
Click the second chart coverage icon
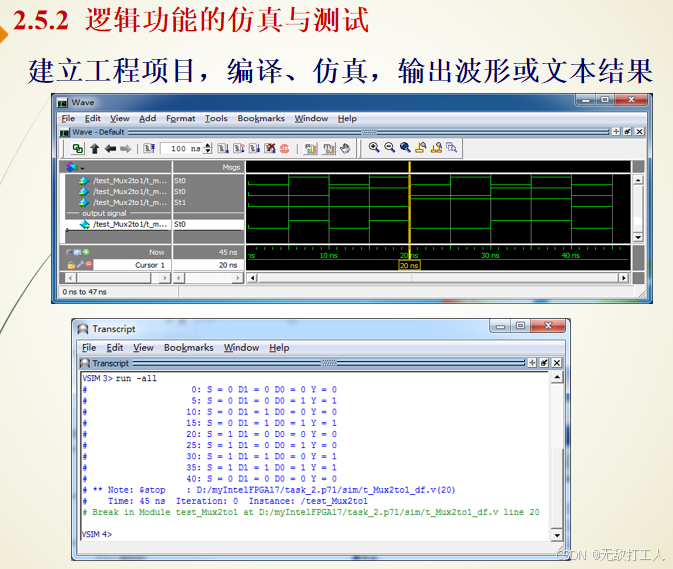pos(329,148)
